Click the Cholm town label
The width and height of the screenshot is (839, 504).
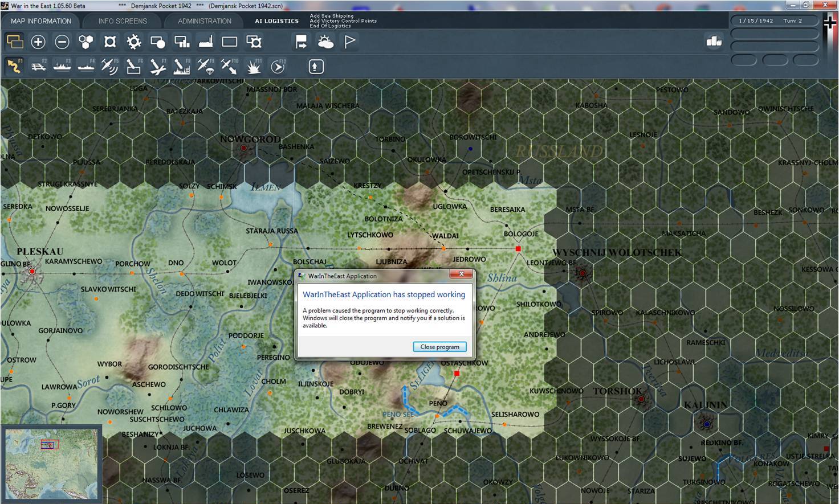tap(274, 382)
